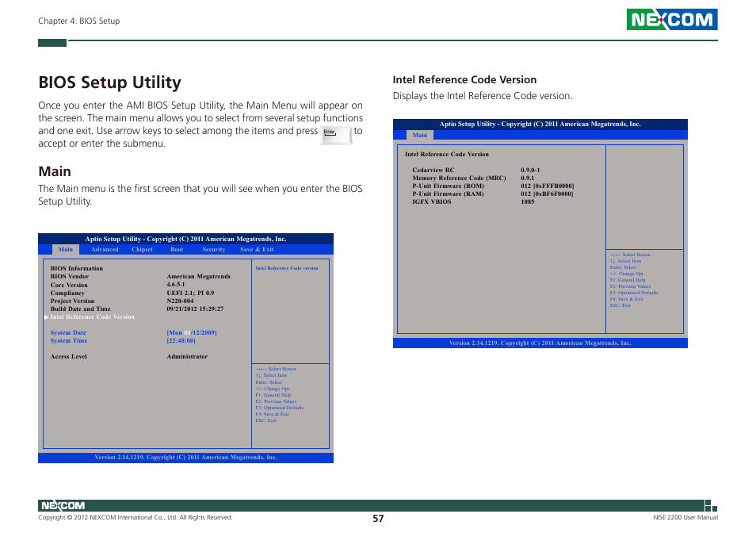The height and width of the screenshot is (533, 756).
Task: Select the Main tab in the right BIOS screen
Action: tap(420, 135)
